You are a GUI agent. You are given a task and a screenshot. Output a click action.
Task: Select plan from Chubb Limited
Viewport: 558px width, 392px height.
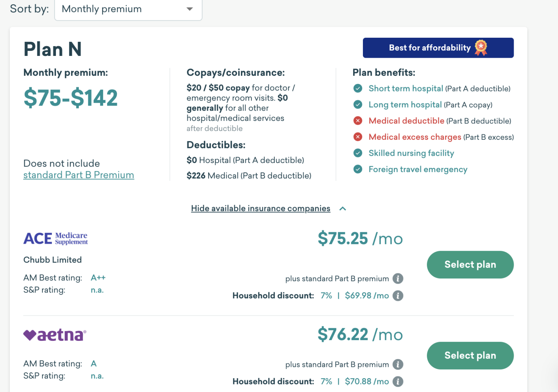[x=470, y=265]
